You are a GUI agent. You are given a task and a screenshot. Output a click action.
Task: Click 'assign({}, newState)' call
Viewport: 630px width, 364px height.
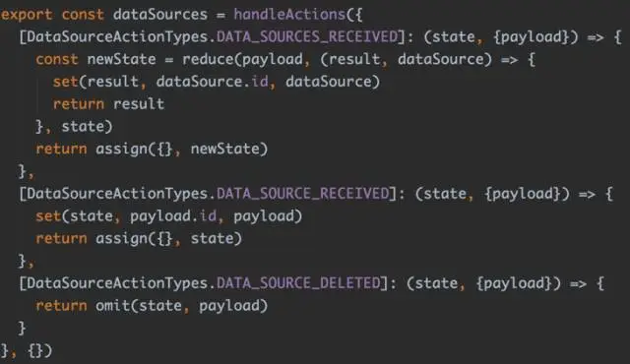point(181,150)
